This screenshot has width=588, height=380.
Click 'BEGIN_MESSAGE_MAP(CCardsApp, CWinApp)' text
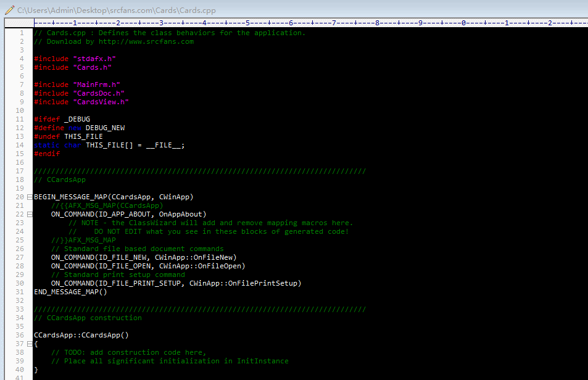[114, 197]
